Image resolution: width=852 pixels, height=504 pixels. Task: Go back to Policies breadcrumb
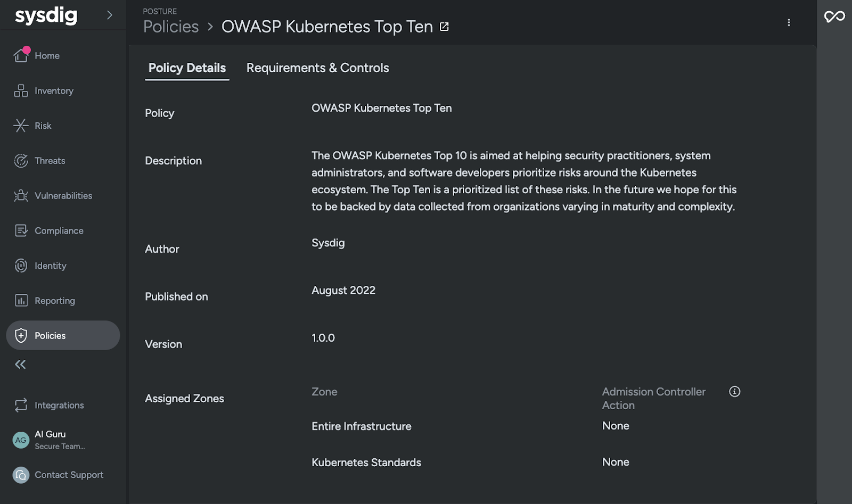(x=171, y=27)
